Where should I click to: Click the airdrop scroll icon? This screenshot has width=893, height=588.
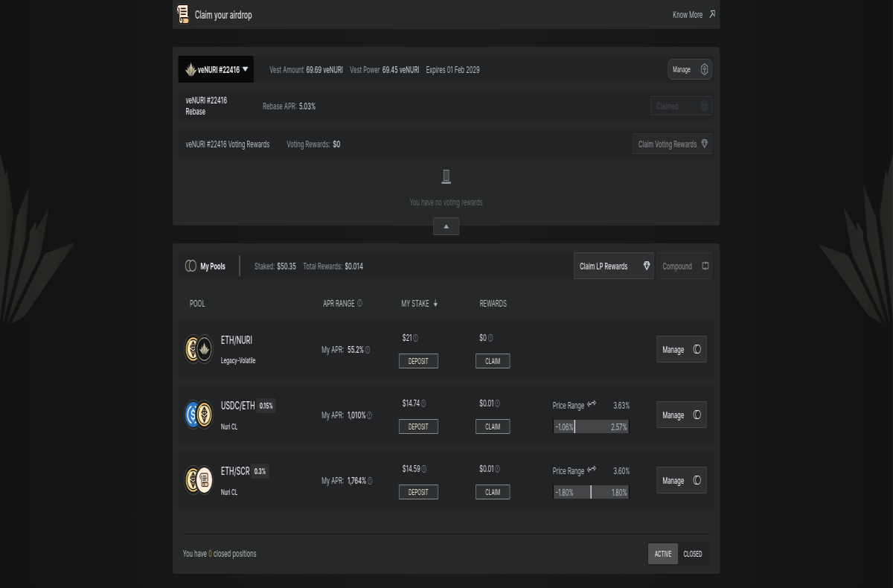pos(183,14)
